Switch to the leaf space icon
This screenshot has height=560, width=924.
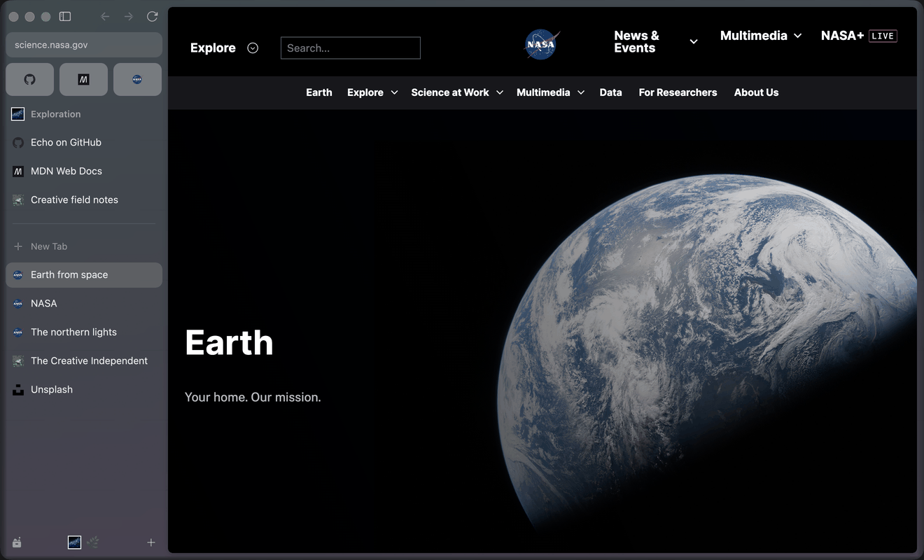coord(93,542)
